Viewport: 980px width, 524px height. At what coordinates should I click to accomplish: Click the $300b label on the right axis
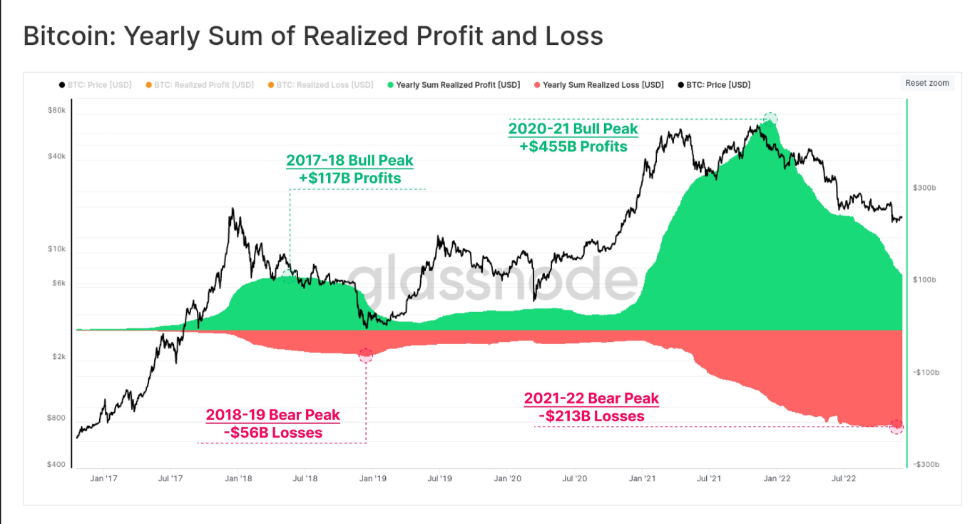point(924,187)
